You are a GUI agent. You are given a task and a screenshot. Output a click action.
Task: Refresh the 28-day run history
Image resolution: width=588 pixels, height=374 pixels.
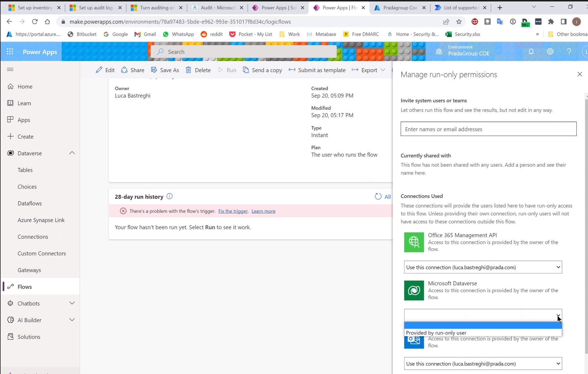pos(378,196)
